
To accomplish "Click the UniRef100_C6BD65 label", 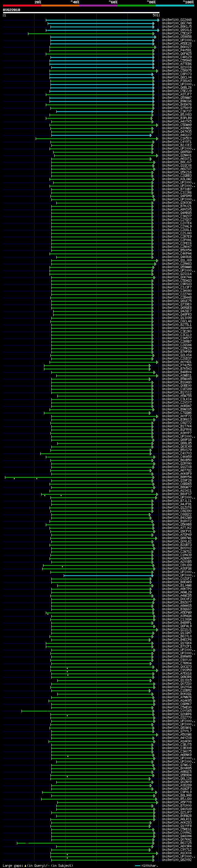I will [x=176, y=484].
